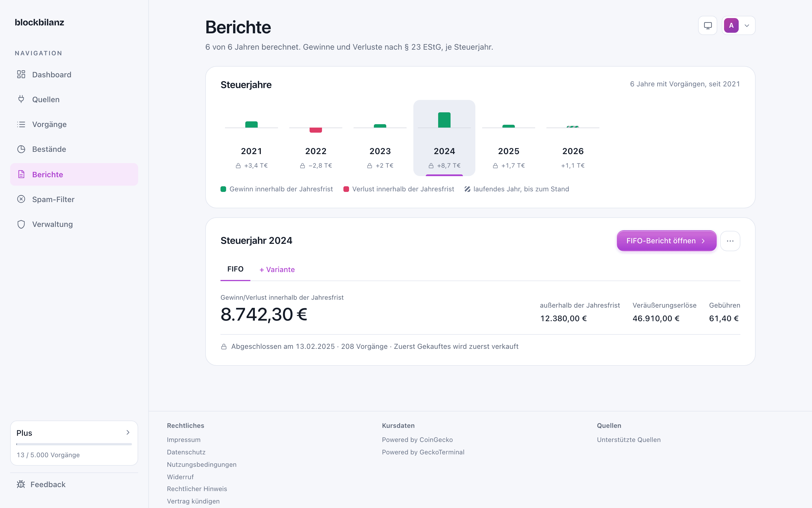Open Nutzungsbedingungen link
Viewport: 812px width, 508px height.
202,464
